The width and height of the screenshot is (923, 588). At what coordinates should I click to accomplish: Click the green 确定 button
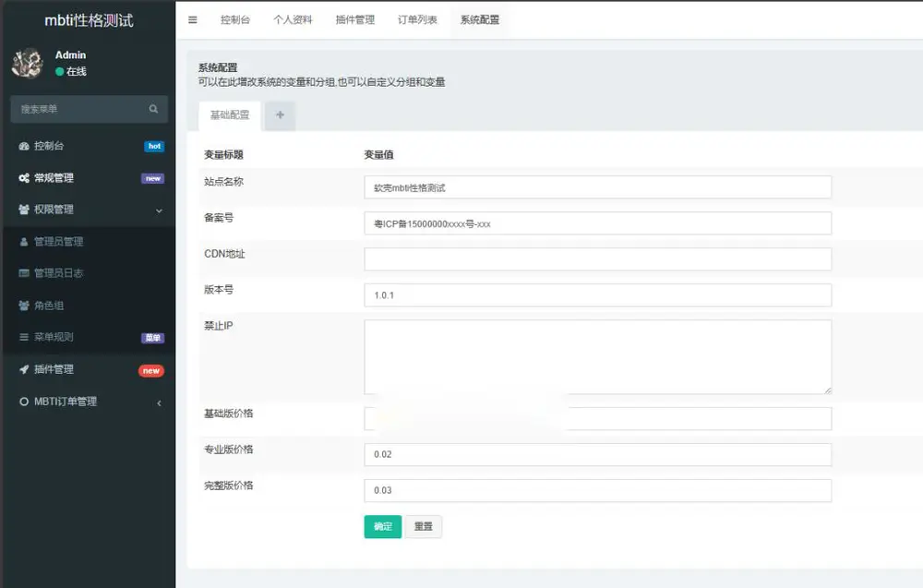coord(383,527)
